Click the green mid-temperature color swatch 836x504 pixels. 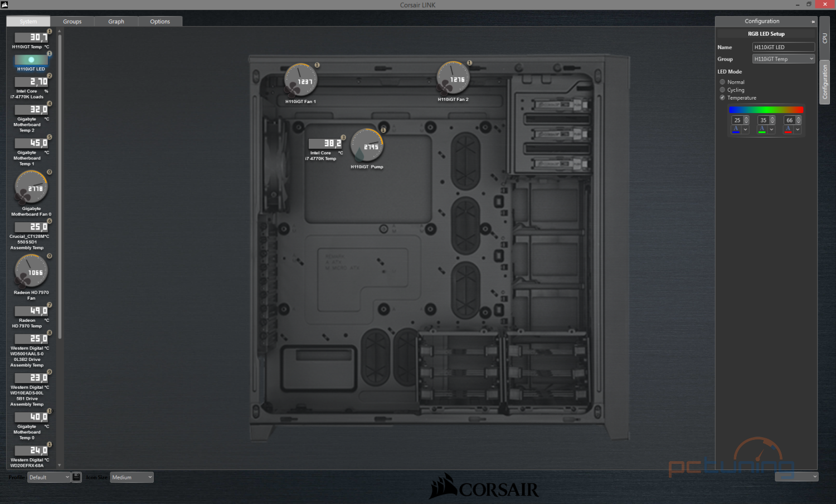click(x=762, y=129)
